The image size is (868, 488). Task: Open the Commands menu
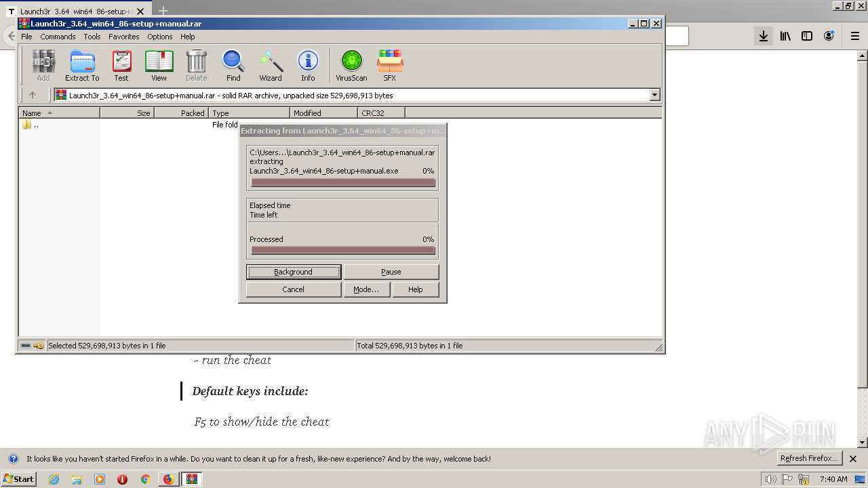pyautogui.click(x=58, y=37)
